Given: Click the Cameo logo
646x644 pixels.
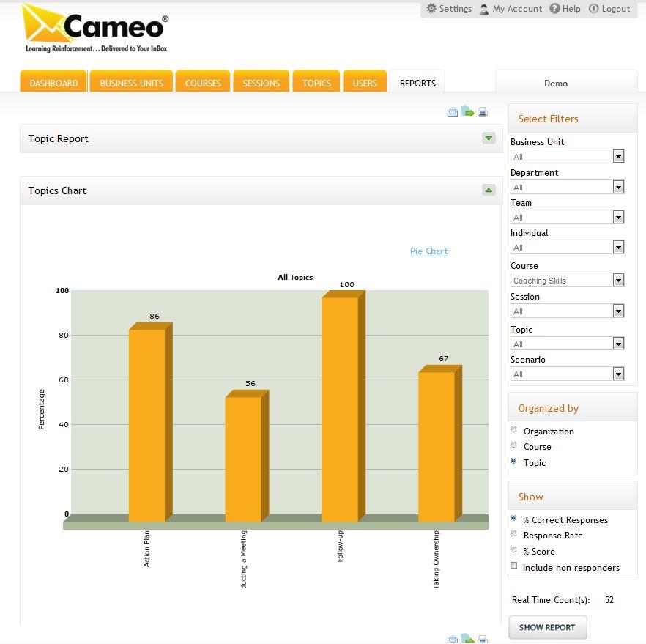Looking at the screenshot, I should (x=96, y=29).
